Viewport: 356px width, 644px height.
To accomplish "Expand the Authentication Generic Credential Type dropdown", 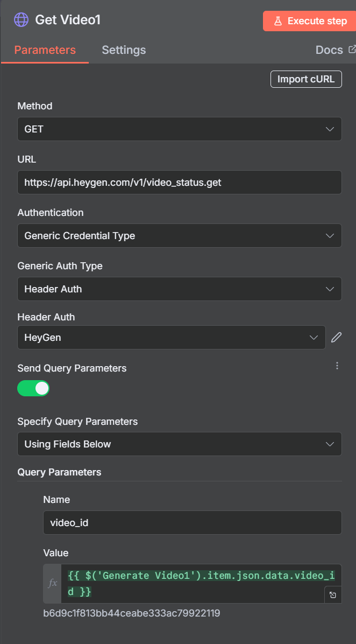I will [x=179, y=236].
